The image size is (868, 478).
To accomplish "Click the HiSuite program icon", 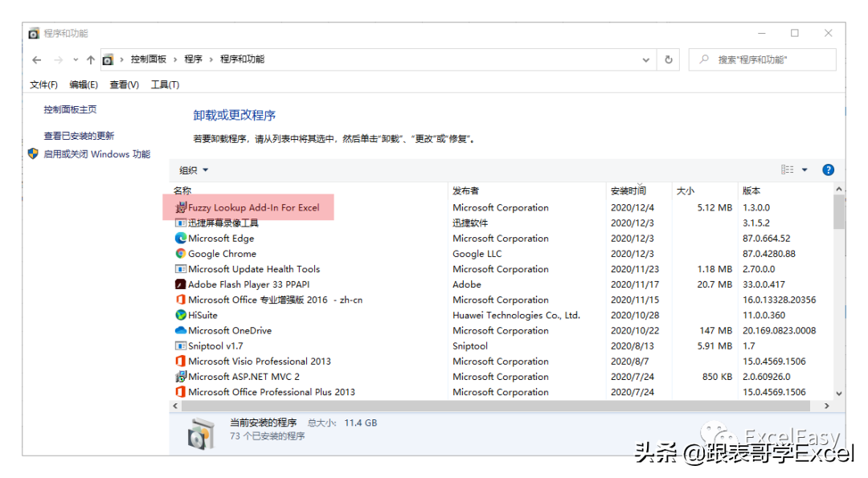I will tap(181, 315).
